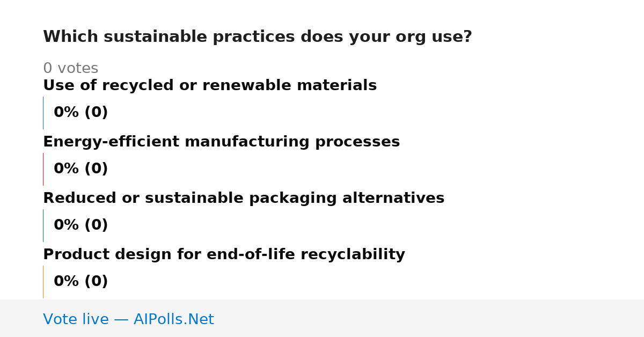Viewport: 644px width, 337px height.
Task: Select option Use of recycled or renewable materials
Action: click(210, 85)
